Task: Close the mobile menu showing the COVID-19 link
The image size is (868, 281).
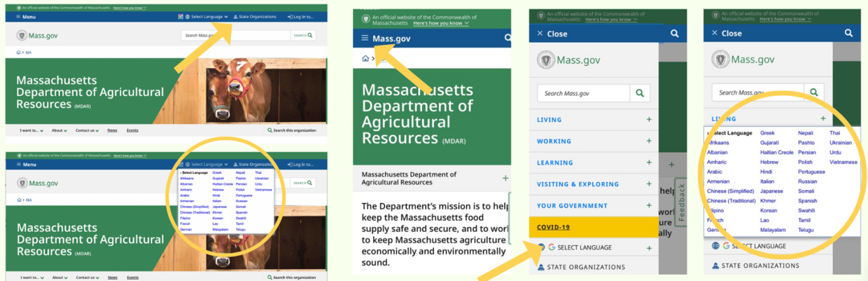Action: pos(540,34)
